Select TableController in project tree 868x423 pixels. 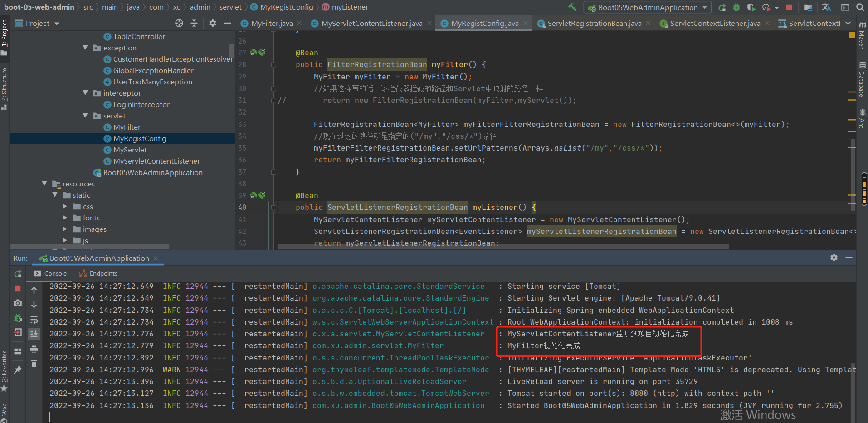(x=139, y=36)
